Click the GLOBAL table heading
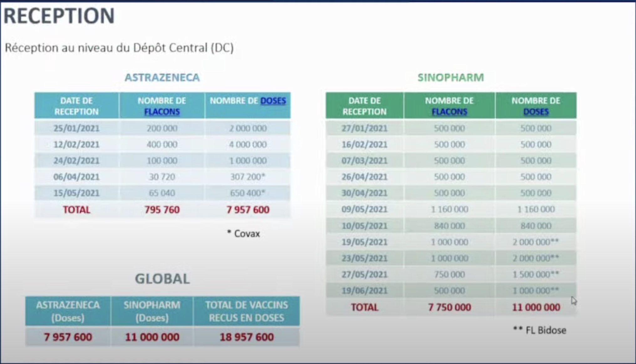Viewport: 636px width, 364px height. tap(162, 279)
